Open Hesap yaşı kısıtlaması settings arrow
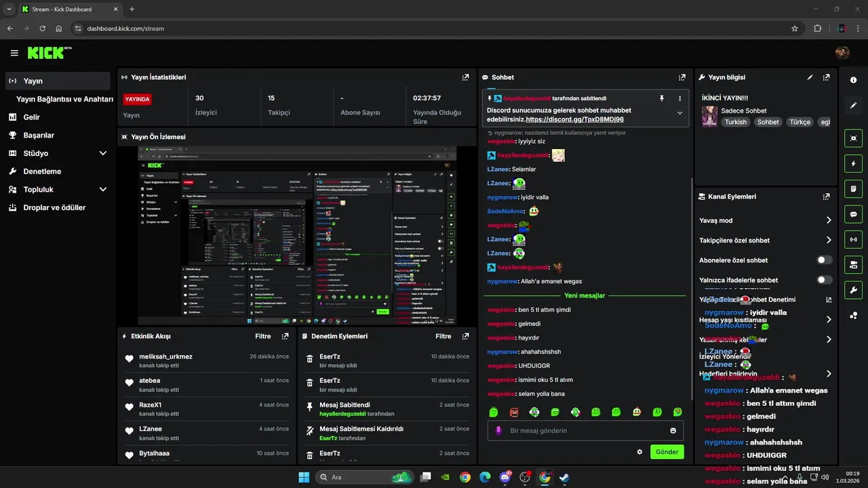868x488 pixels. pyautogui.click(x=829, y=319)
